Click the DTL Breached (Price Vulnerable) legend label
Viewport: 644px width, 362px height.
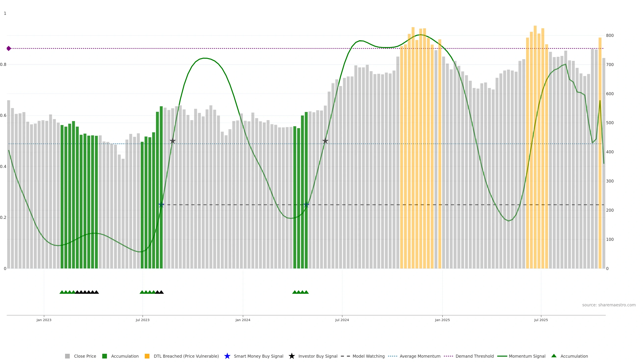(186, 356)
